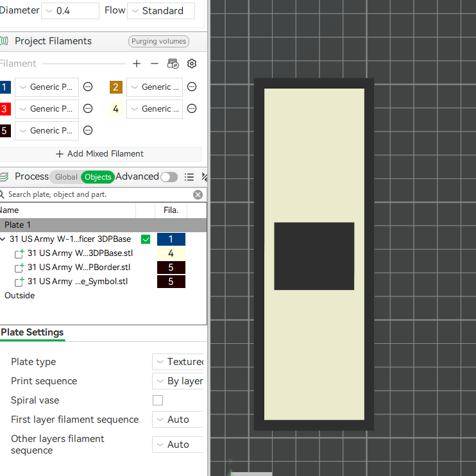Open AMS filament sync icon
This screenshot has height=476, width=476.
pyautogui.click(x=173, y=64)
